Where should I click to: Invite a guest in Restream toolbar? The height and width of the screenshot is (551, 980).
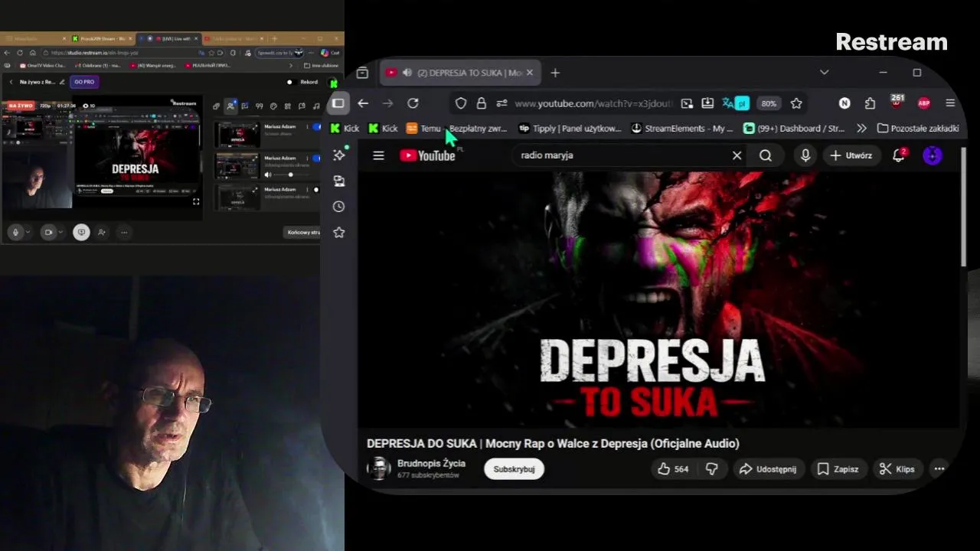coord(101,232)
